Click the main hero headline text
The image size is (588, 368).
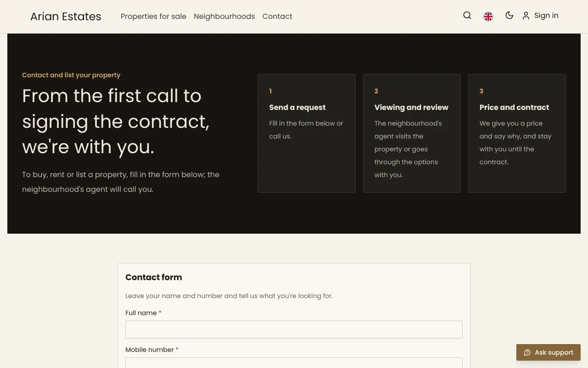pos(116,121)
